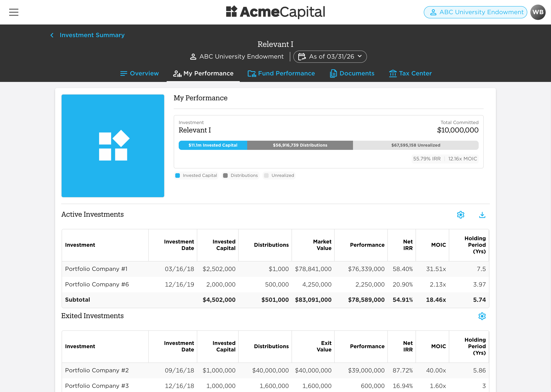
Task: Click the AcmeCapital logo
Action: pos(275,12)
